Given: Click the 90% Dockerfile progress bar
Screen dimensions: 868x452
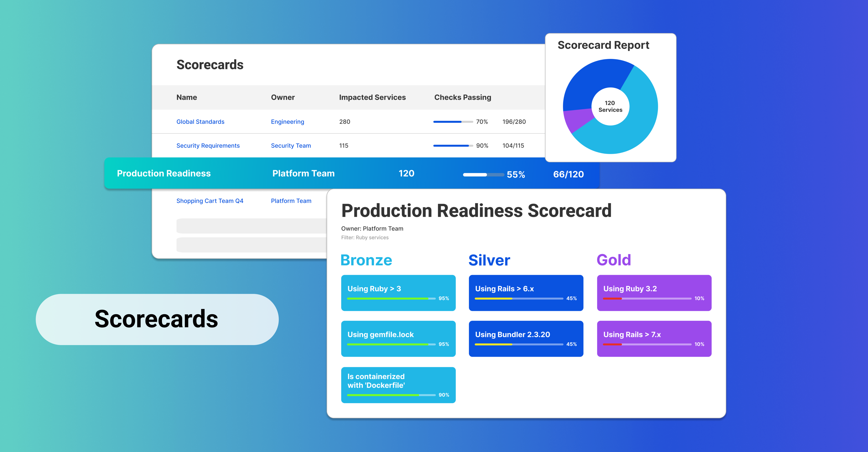Looking at the screenshot, I should pyautogui.click(x=389, y=395).
